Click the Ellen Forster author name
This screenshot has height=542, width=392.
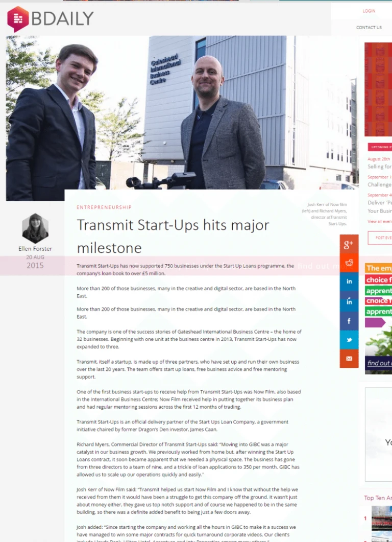(35, 249)
